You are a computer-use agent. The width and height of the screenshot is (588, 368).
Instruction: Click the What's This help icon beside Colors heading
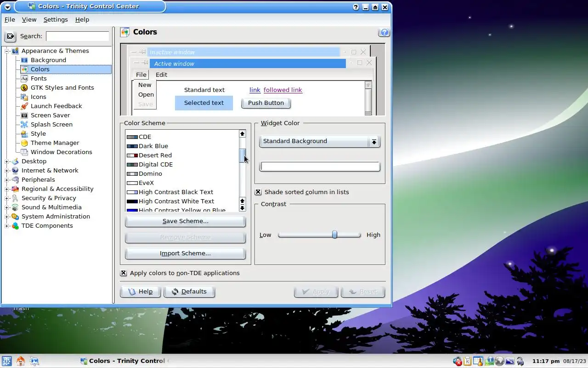(384, 32)
